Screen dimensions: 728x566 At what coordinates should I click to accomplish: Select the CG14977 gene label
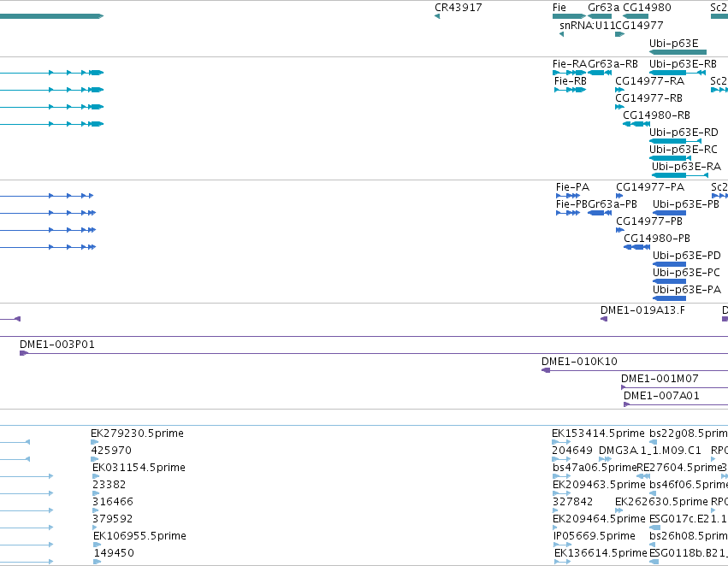[639, 26]
